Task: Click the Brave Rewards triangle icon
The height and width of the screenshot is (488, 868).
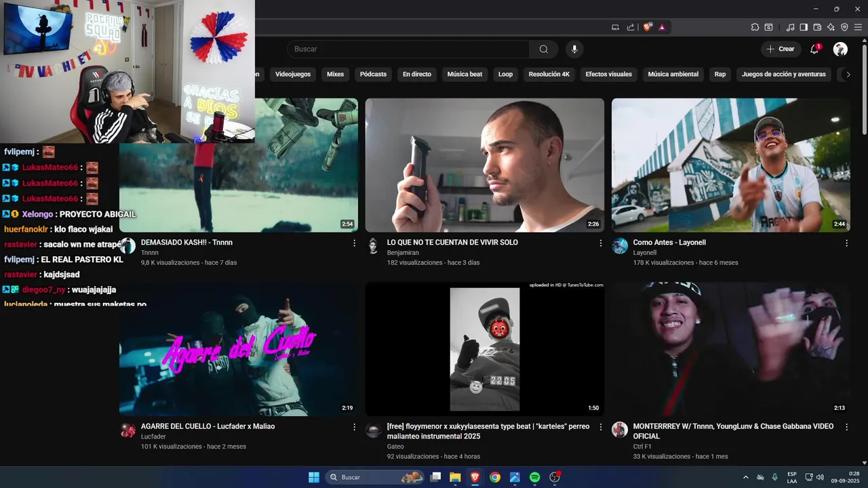Action: click(661, 27)
